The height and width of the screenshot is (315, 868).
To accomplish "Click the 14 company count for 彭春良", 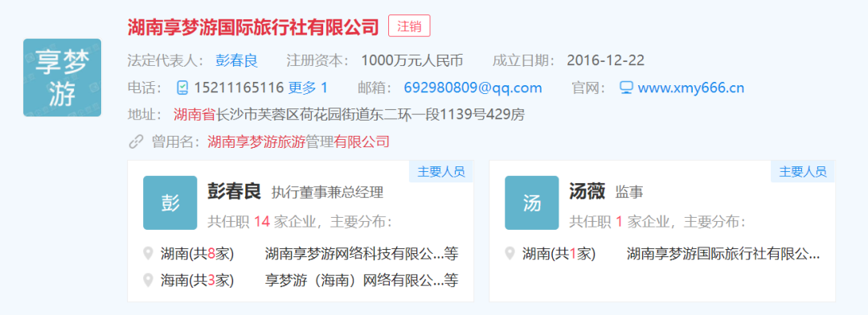I will point(262,222).
